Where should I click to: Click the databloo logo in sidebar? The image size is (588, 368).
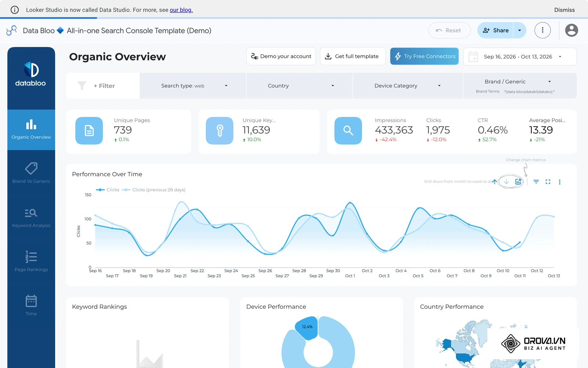pos(31,74)
